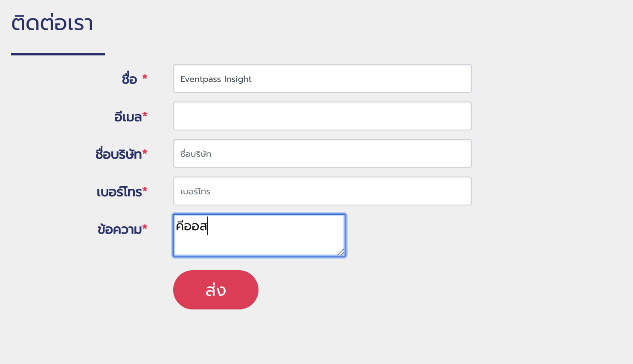The height and width of the screenshot is (364, 633).
Task: Click the required asterisk after เบอร์โทร
Action: click(145, 190)
